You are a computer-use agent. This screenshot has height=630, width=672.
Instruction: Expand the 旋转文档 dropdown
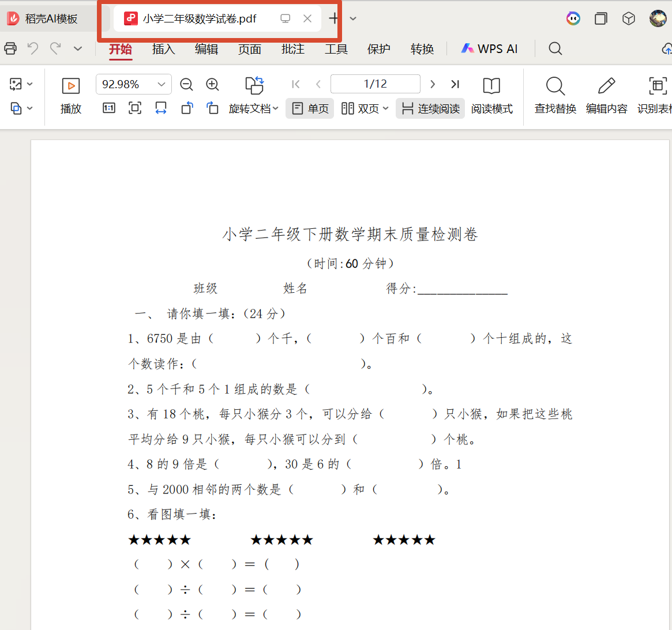[x=275, y=108]
